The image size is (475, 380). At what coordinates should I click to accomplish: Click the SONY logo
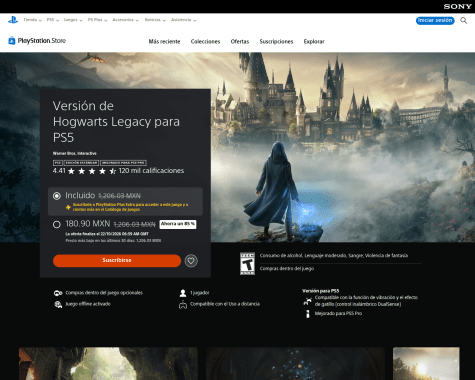(x=457, y=6)
